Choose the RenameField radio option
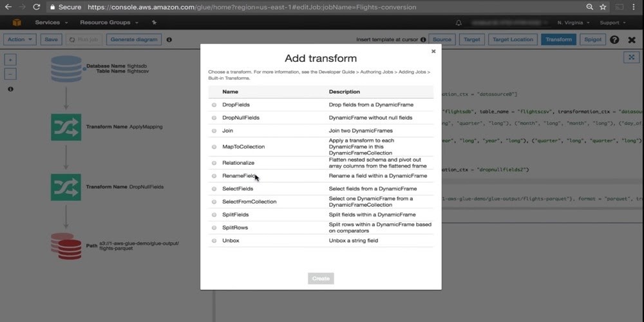 point(214,176)
